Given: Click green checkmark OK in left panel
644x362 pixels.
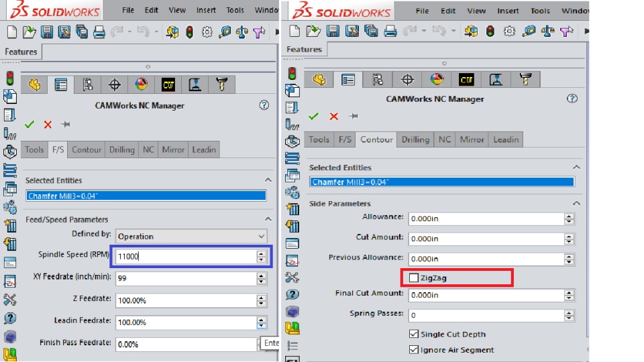Looking at the screenshot, I should point(29,125).
